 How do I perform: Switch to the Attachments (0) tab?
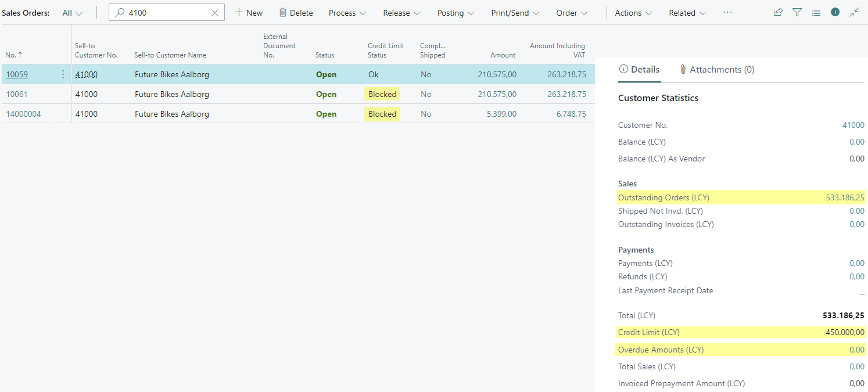[x=716, y=70]
